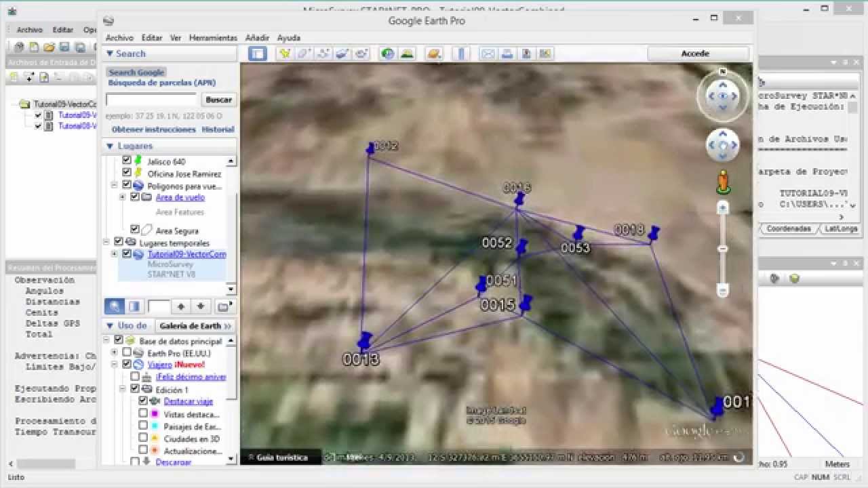Select the ruler measurement tool
The image size is (868, 488).
coord(461,54)
